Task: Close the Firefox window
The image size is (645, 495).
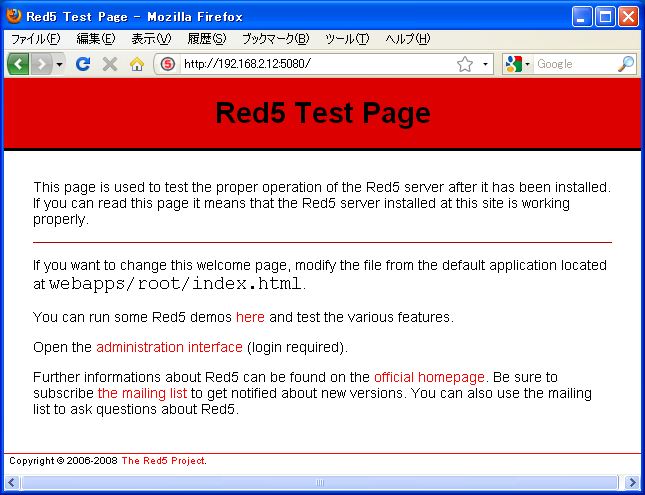Action: [x=629, y=17]
